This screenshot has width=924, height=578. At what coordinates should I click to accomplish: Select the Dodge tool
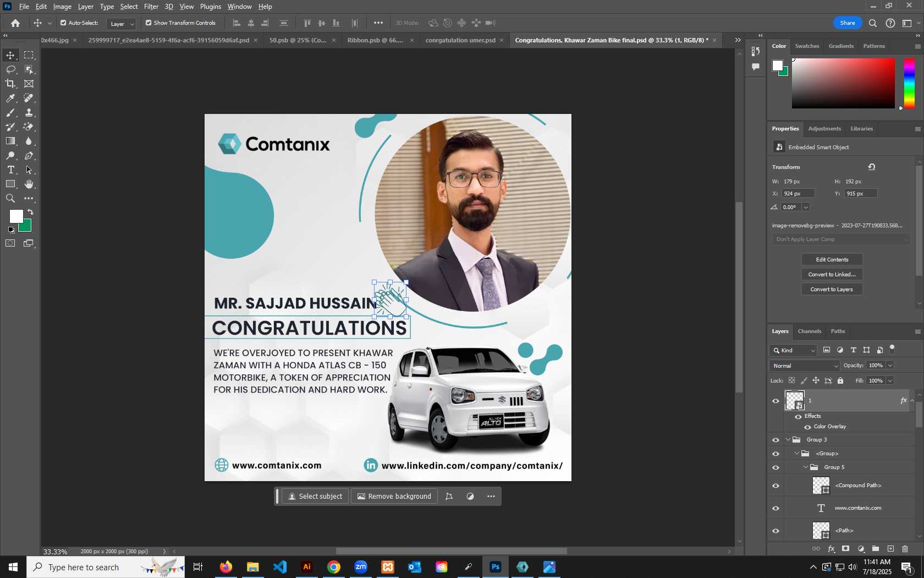coord(10,156)
